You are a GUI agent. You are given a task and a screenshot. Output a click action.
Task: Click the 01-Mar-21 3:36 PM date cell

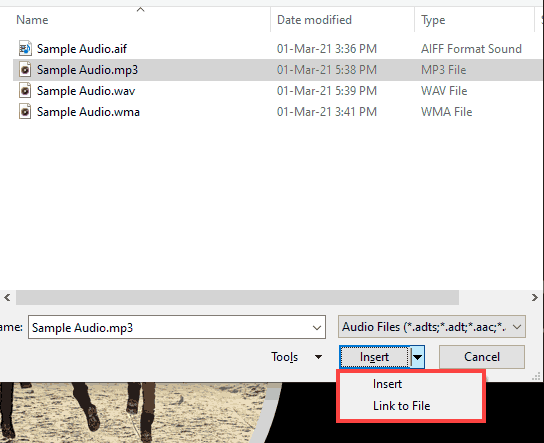pos(327,49)
